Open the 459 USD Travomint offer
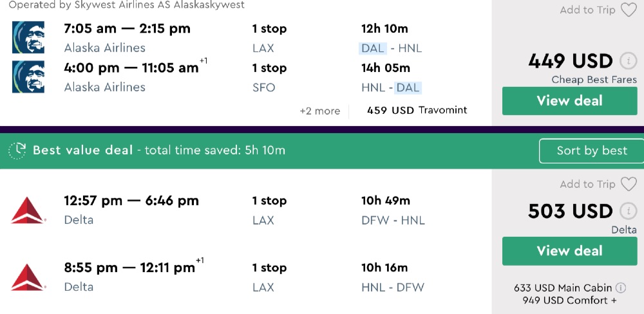This screenshot has height=314, width=644. [417, 111]
